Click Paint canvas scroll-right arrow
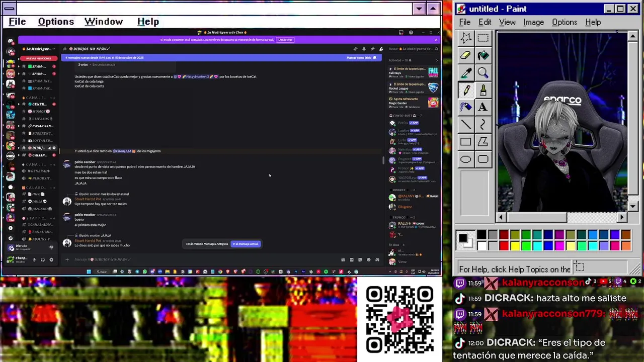 [x=622, y=217]
